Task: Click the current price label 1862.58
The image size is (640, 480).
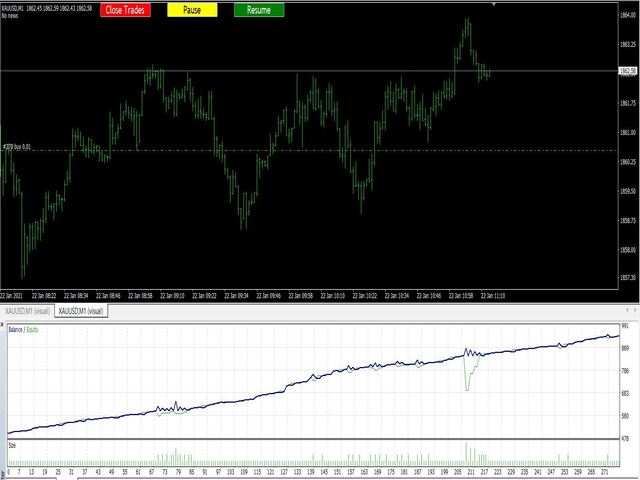Action: point(628,71)
